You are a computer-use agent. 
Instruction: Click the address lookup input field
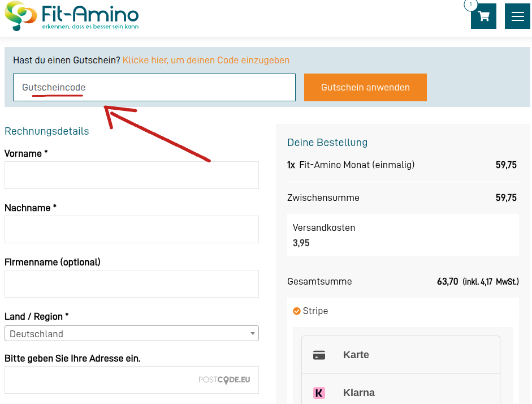[x=132, y=380]
